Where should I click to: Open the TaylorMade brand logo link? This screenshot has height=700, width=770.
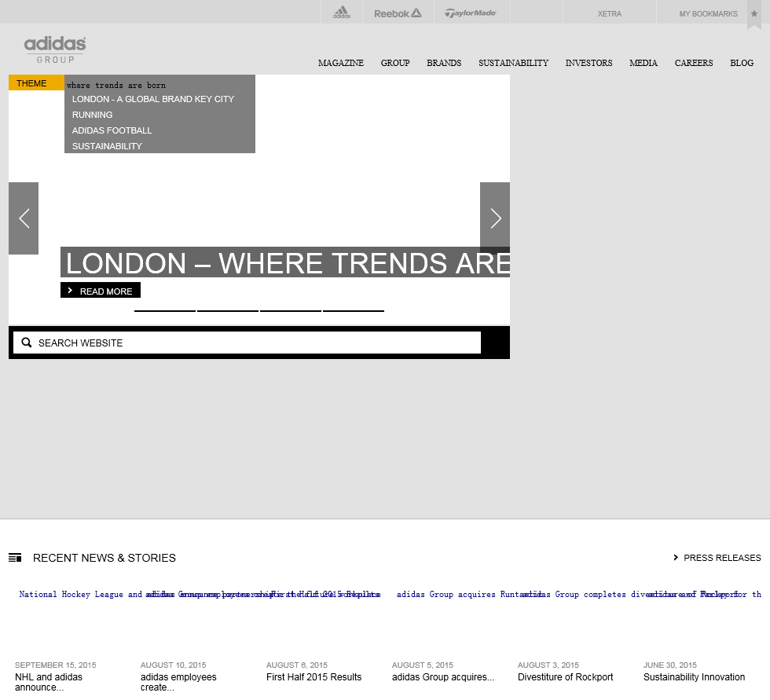coord(471,13)
